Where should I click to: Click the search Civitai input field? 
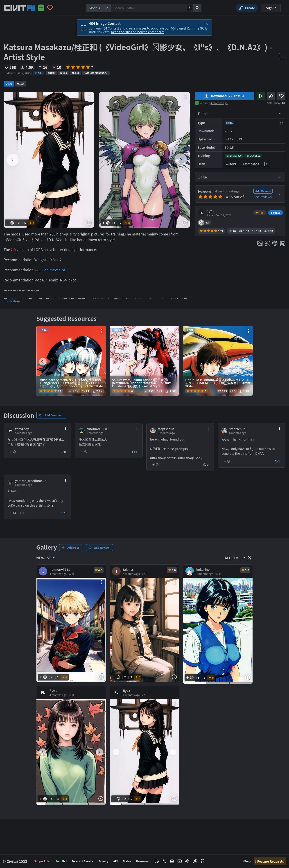click(148, 8)
